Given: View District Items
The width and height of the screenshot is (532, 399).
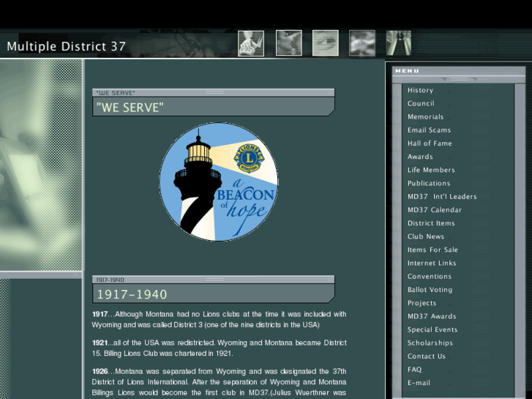Looking at the screenshot, I should click(431, 223).
